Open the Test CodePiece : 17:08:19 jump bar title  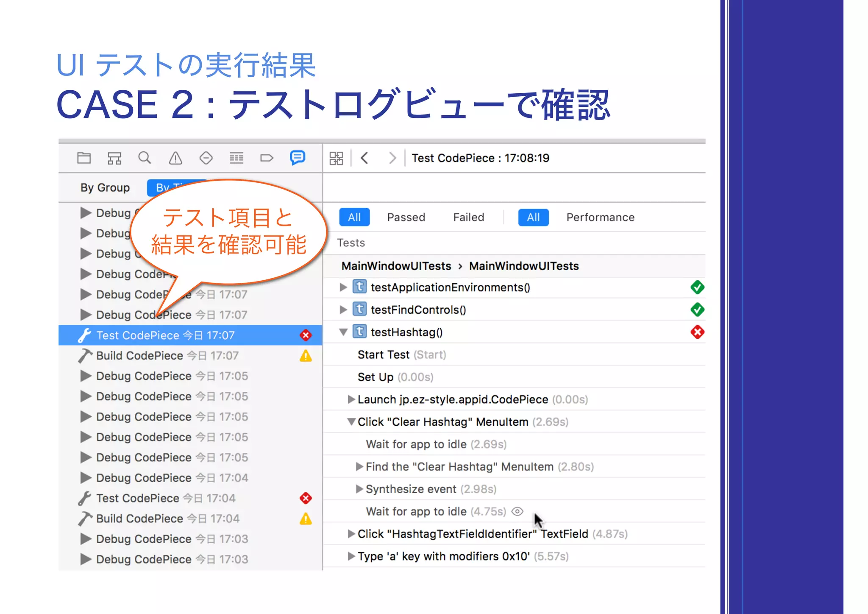click(480, 158)
